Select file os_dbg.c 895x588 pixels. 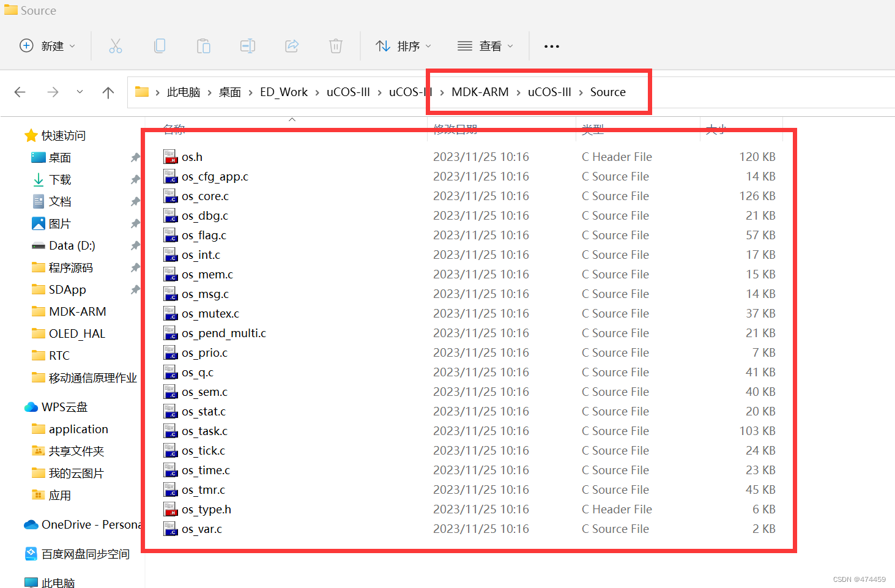coord(205,216)
